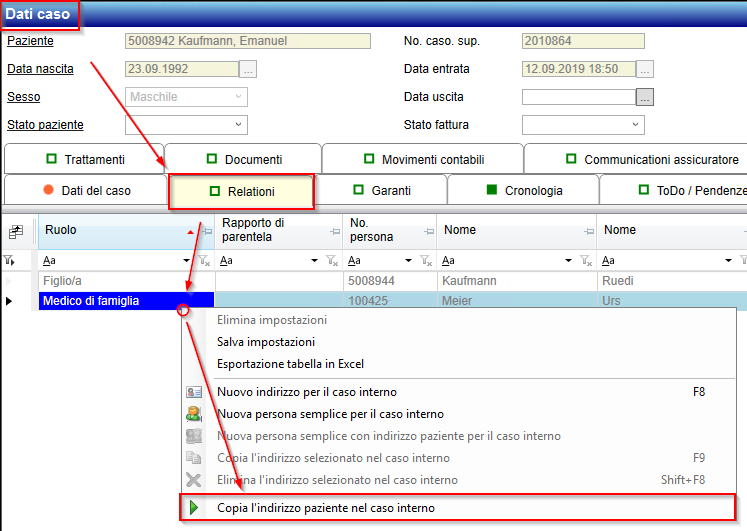Click the Data entrata field
This screenshot has width=747, height=531.
click(579, 69)
